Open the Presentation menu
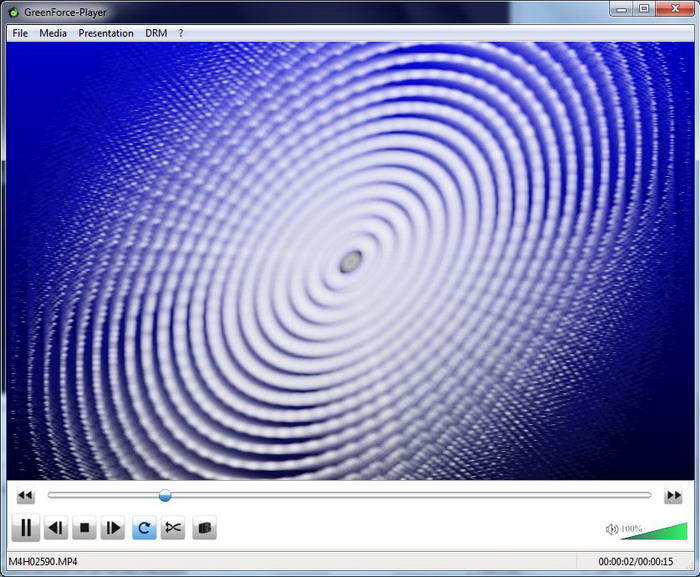Screen dimensions: 700x577 [x=106, y=33]
